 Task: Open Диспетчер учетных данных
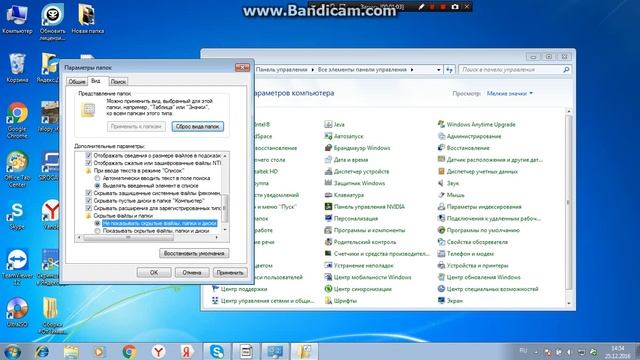(x=478, y=172)
